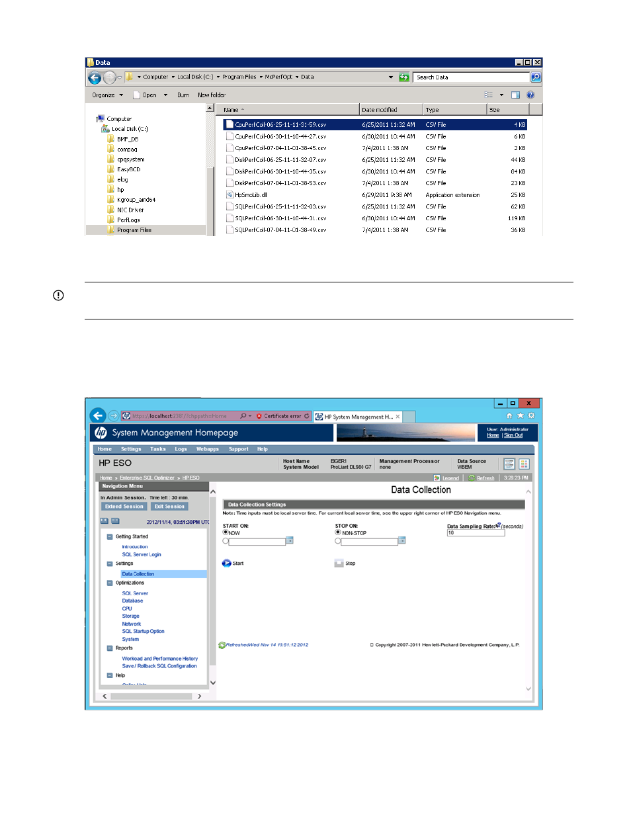Open START ON calendar picker icon

(x=290, y=541)
